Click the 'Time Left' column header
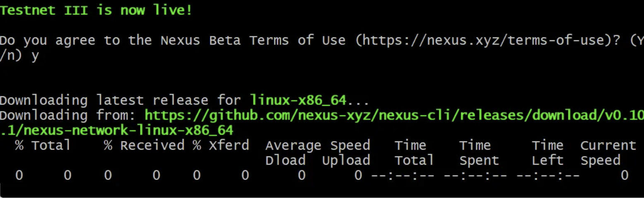The width and height of the screenshot is (644, 199). [x=548, y=153]
